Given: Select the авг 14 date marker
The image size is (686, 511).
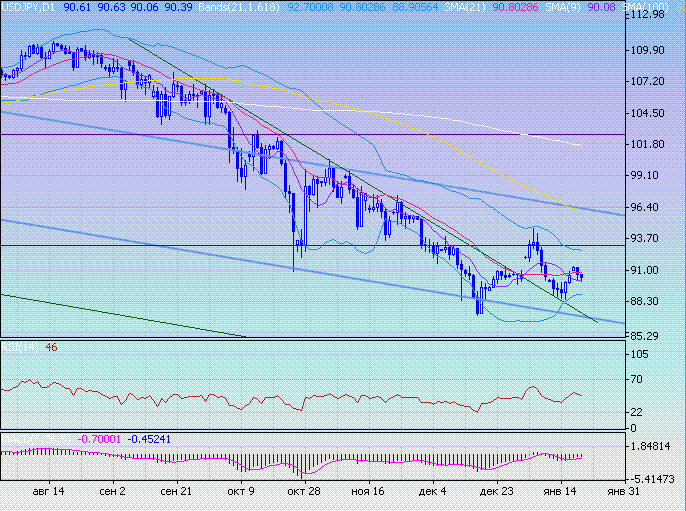Looking at the screenshot, I should point(48,492).
